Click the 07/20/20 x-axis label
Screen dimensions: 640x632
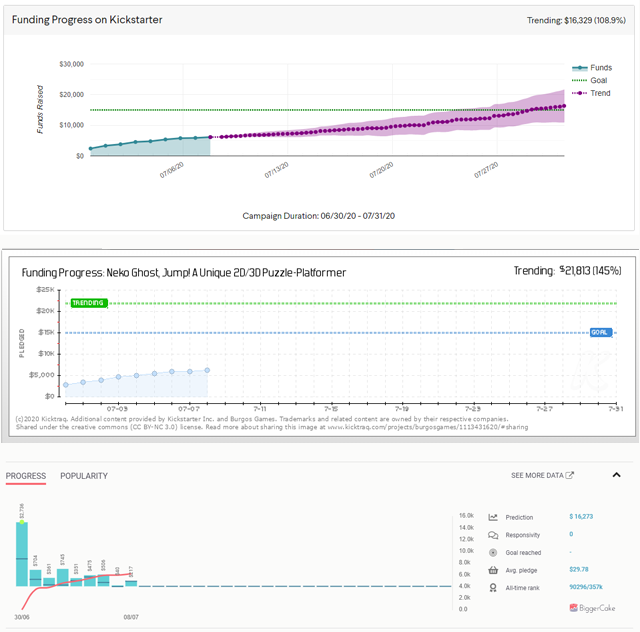[x=381, y=170]
